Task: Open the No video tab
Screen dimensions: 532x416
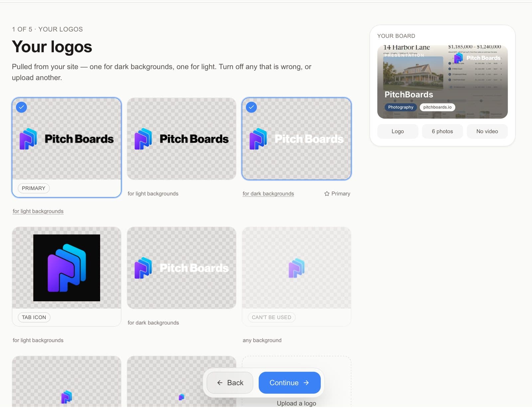Action: point(487,131)
